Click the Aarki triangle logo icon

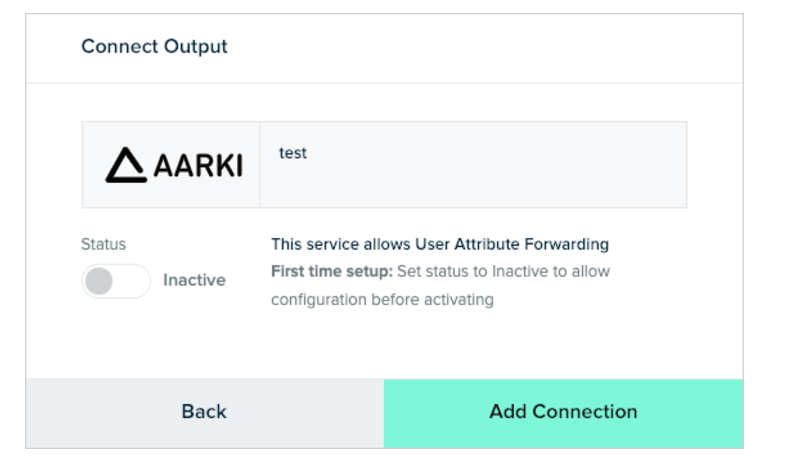126,165
